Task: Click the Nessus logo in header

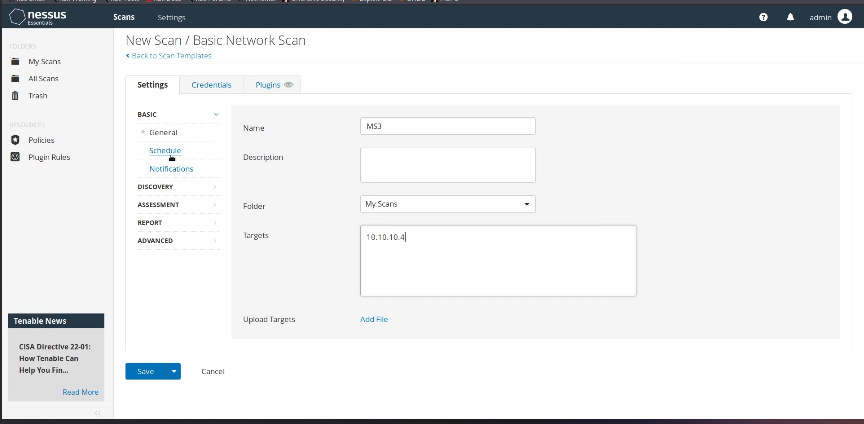Action: click(38, 17)
